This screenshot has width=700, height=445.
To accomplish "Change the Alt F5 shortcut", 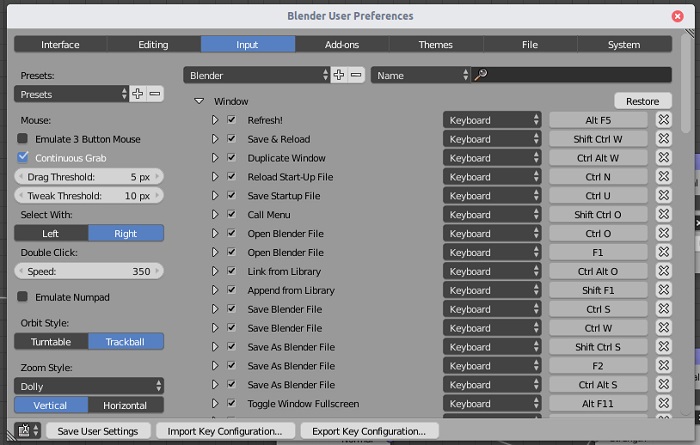I will tap(598, 120).
